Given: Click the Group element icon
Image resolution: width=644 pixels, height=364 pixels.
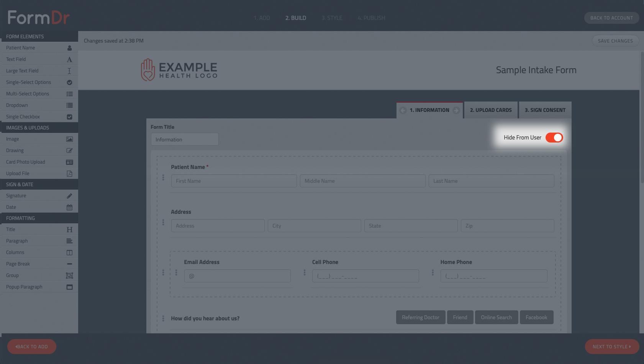Looking at the screenshot, I should point(69,275).
